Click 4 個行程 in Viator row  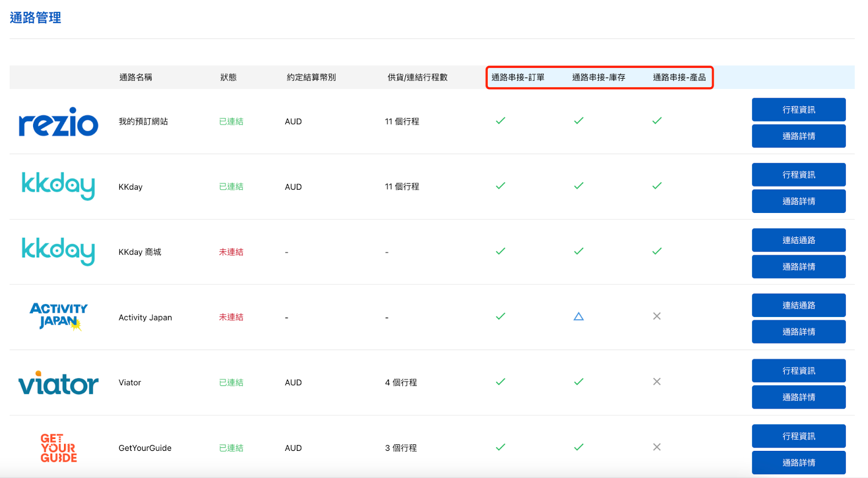point(401,383)
